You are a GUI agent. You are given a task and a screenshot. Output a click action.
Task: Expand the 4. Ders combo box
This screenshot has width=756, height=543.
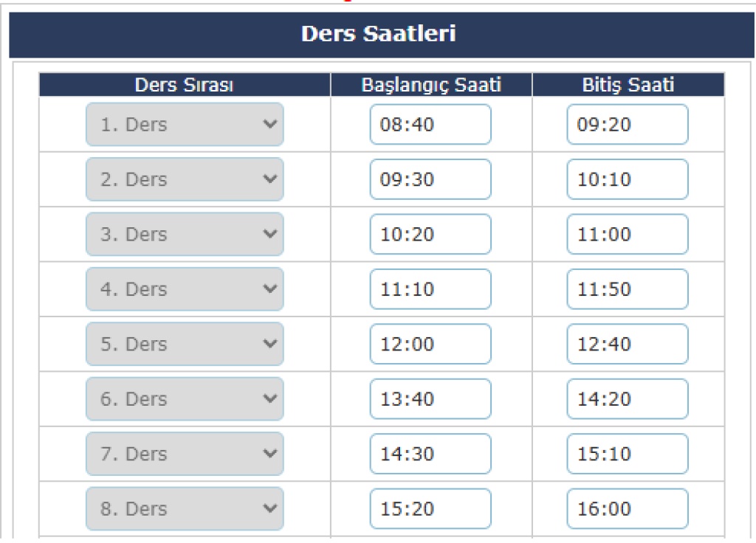click(185, 289)
